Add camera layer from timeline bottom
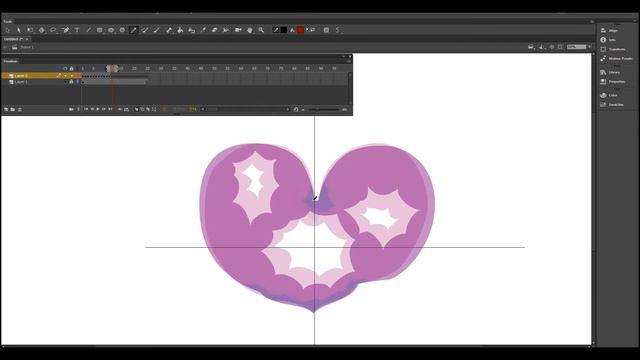 point(71,109)
